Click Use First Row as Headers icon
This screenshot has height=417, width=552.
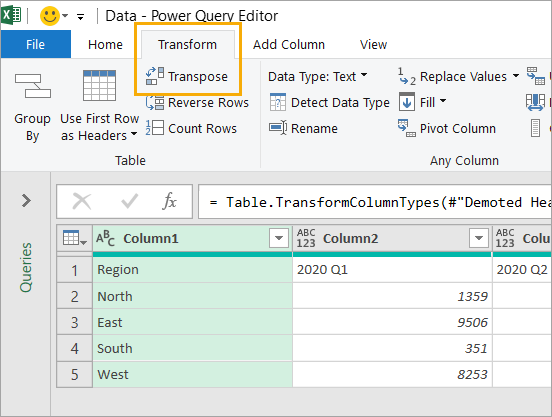tap(99, 86)
